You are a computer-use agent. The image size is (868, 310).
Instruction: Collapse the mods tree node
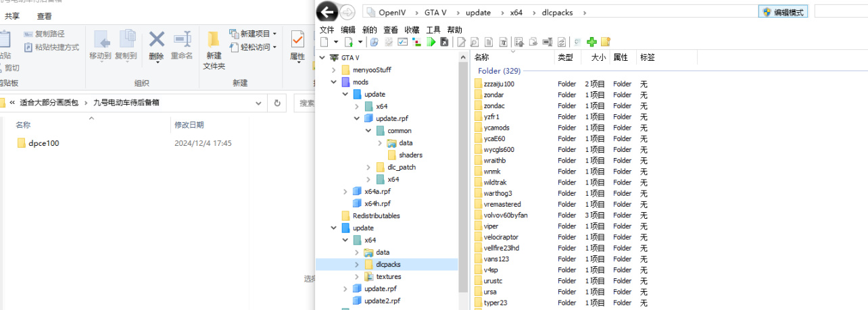pos(334,82)
